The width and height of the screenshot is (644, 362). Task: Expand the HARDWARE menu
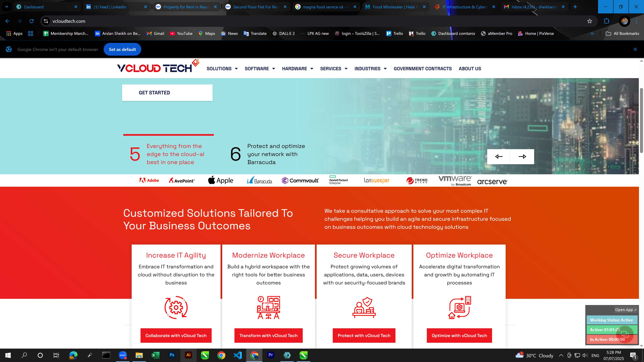pos(298,69)
